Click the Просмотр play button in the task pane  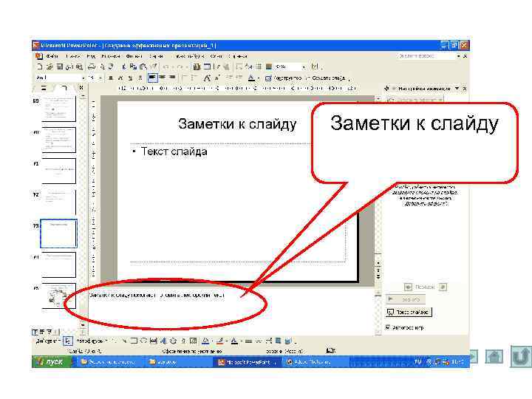(406, 299)
